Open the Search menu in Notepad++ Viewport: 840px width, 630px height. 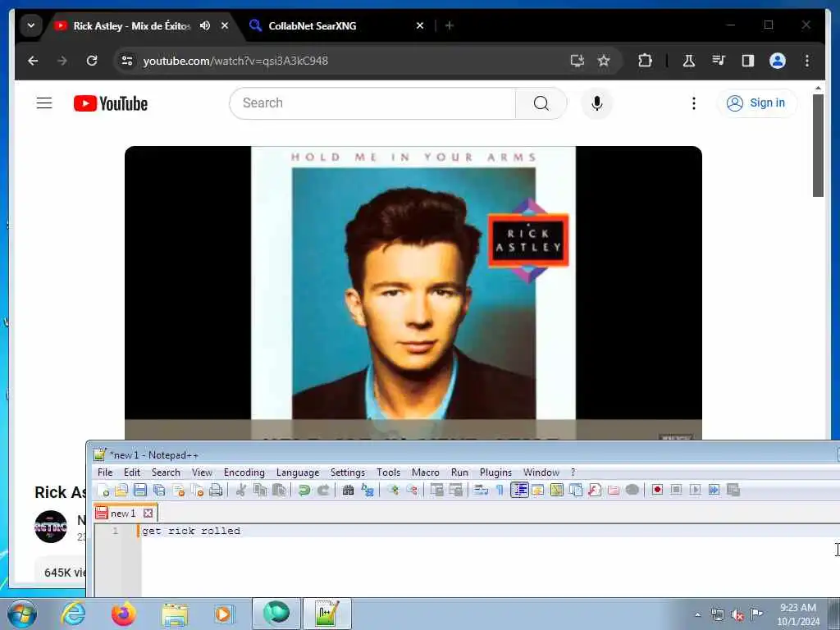tap(166, 472)
